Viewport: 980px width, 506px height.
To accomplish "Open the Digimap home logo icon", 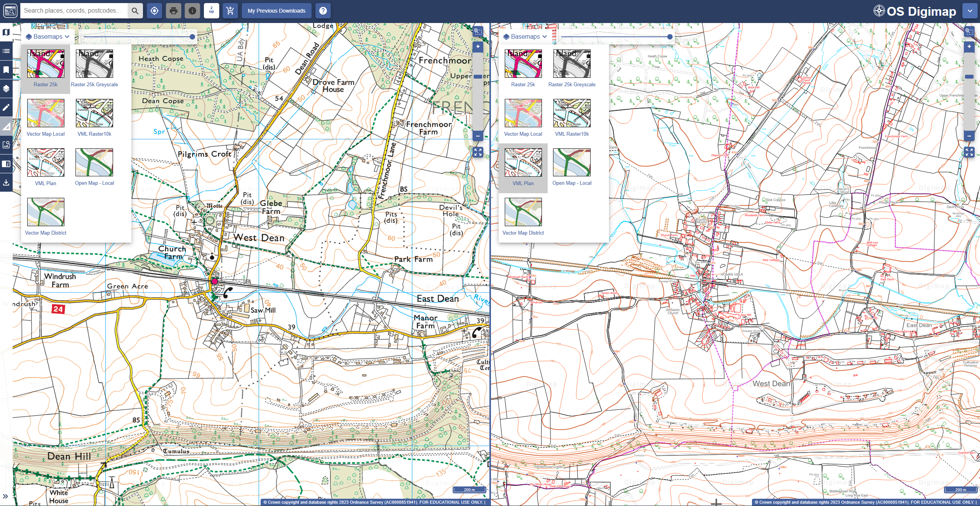I will (x=10, y=11).
